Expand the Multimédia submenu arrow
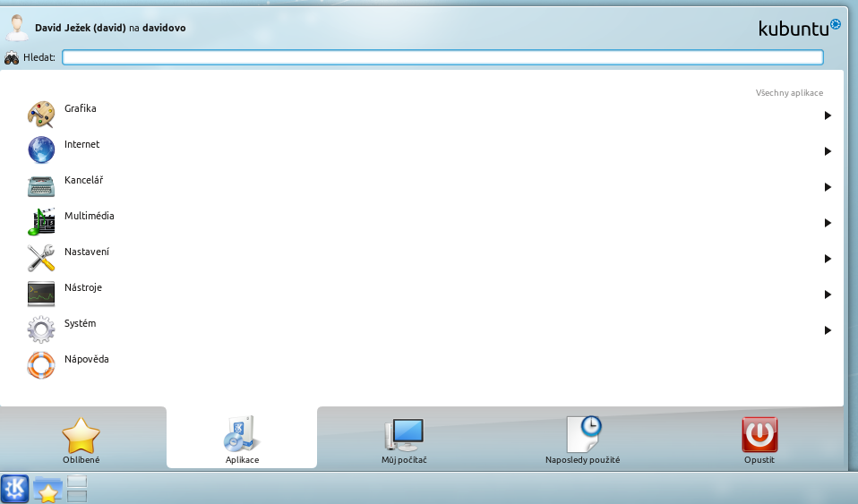Screen dimensions: 858x504 click(828, 223)
